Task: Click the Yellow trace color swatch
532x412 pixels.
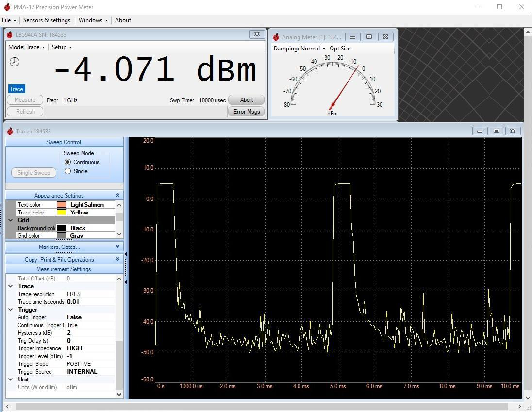Action: tap(62, 213)
